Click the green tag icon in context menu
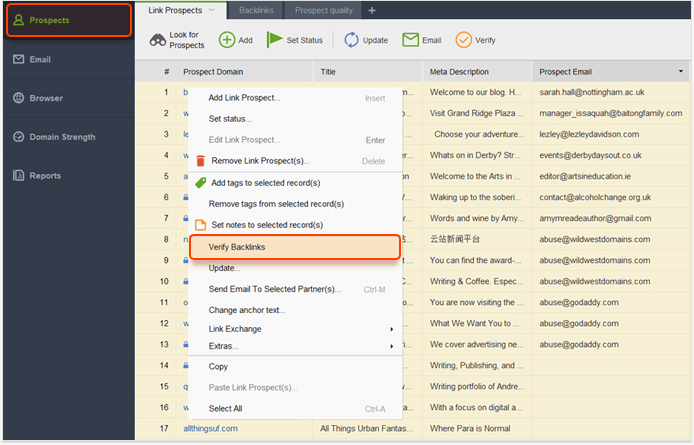Viewport: 694px width, 445px height. [x=200, y=182]
